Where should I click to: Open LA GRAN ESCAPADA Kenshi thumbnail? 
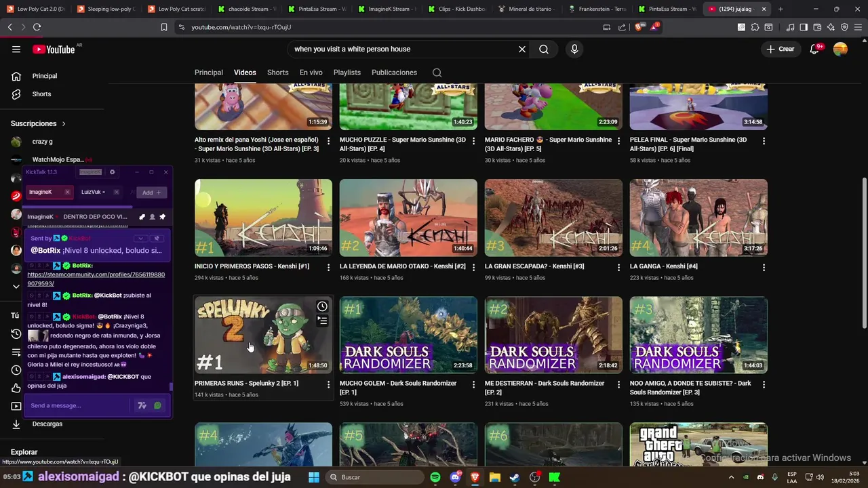pos(553,218)
